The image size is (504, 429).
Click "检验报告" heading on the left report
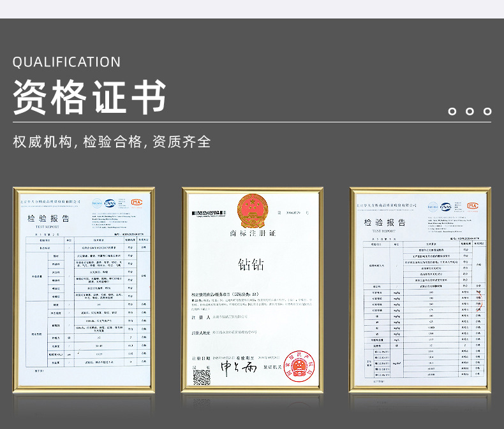48,219
